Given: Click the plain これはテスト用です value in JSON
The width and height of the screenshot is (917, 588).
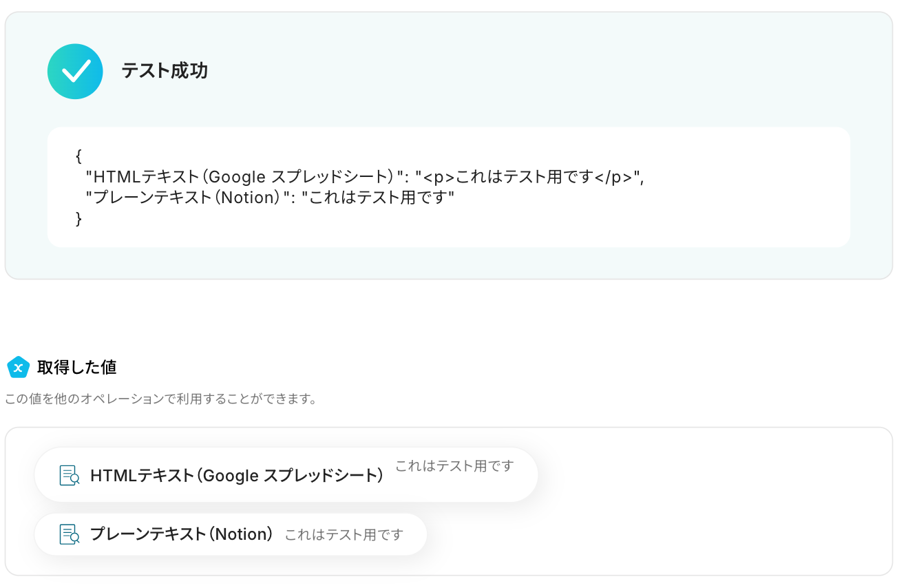Looking at the screenshot, I should [x=379, y=198].
